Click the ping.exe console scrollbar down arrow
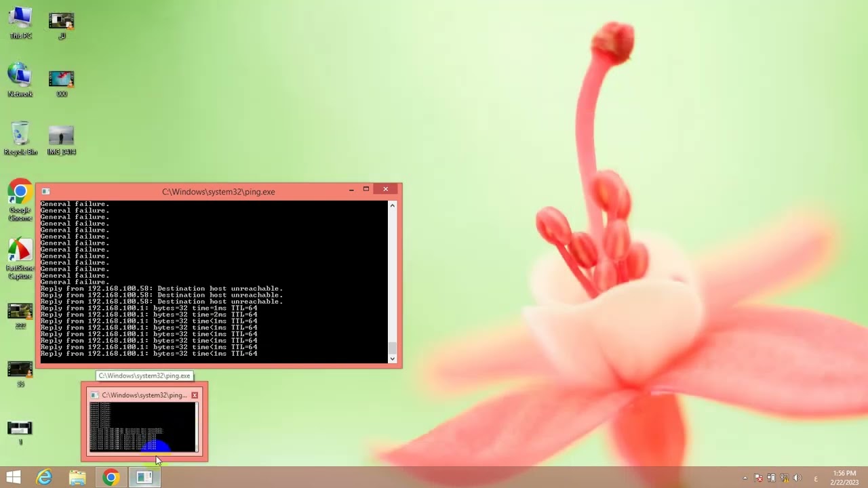 [x=392, y=359]
